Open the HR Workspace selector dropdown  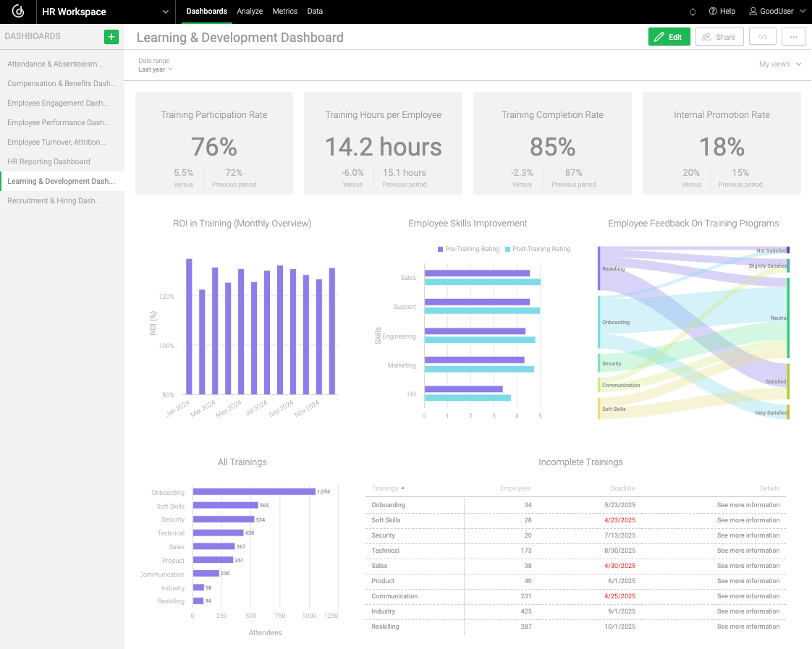point(101,12)
